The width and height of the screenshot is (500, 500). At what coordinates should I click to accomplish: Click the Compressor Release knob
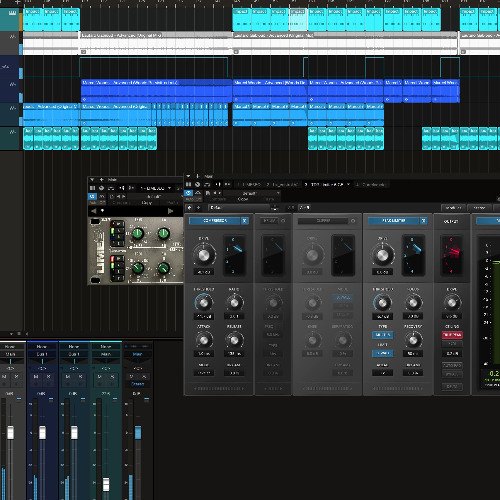(x=234, y=340)
